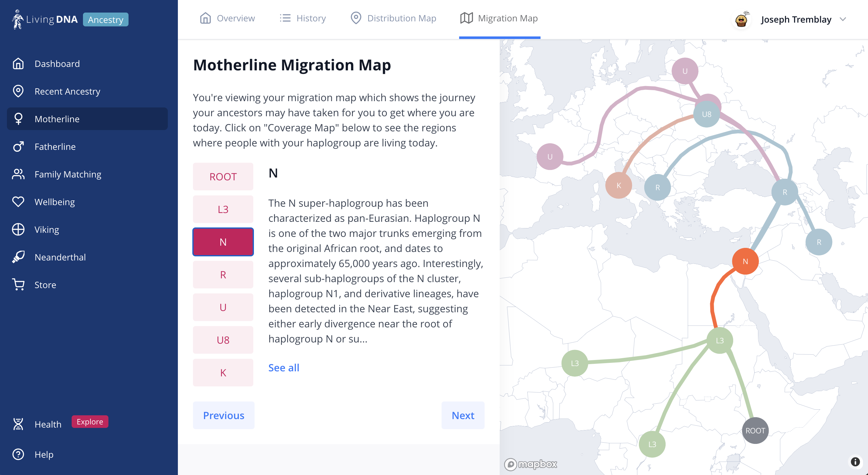
Task: Select the Family Matching people icon
Action: point(18,174)
